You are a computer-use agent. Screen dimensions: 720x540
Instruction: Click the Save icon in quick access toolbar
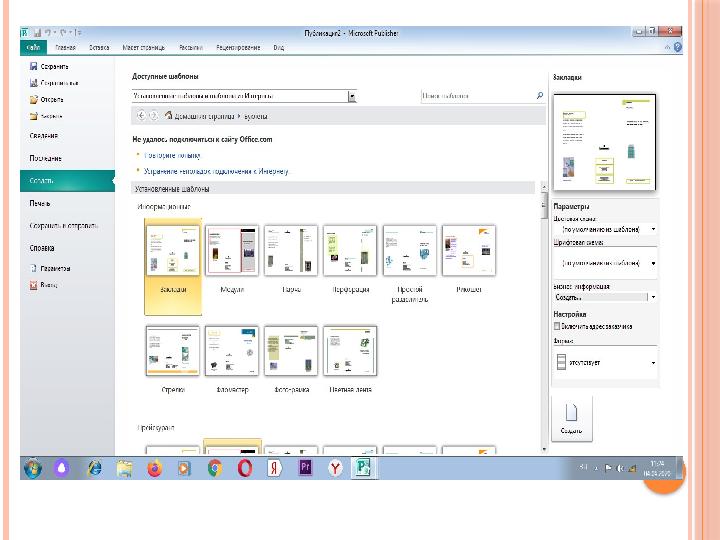[38, 33]
